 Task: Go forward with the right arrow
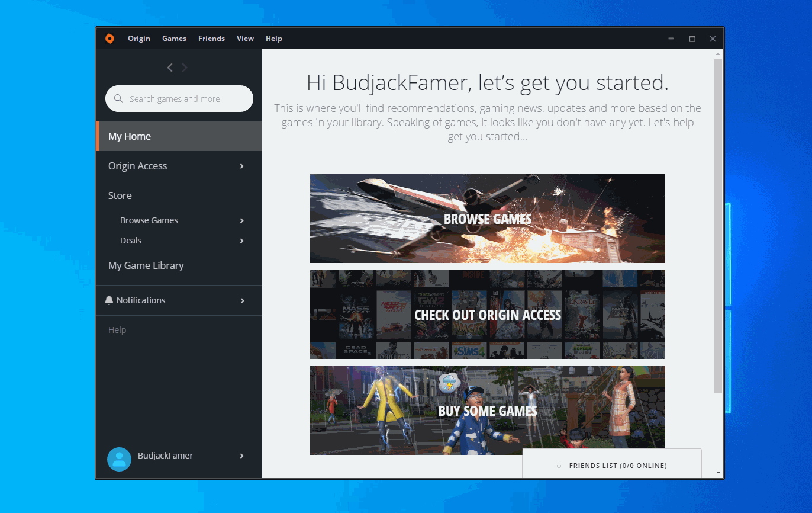tap(185, 68)
